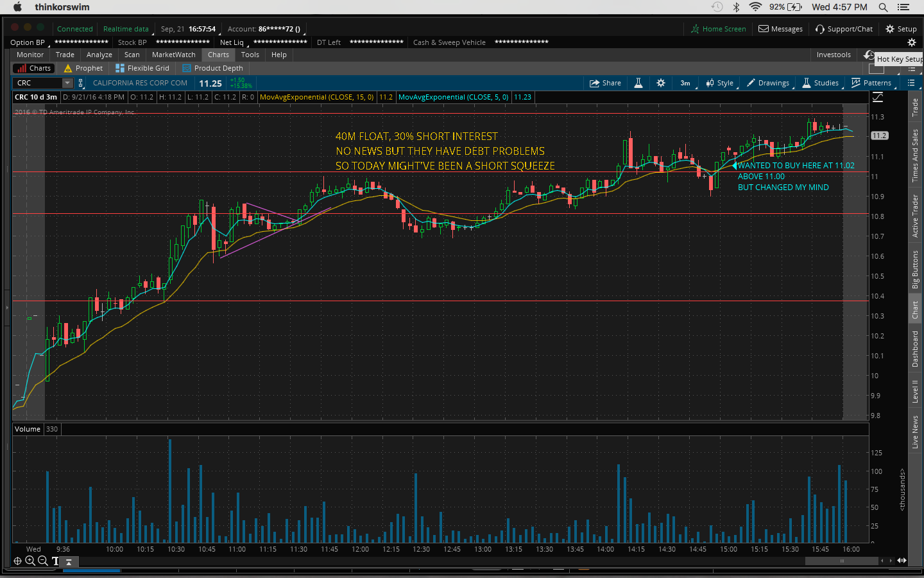The width and height of the screenshot is (924, 578).
Task: Click the Realtime data status
Action: pos(126,29)
